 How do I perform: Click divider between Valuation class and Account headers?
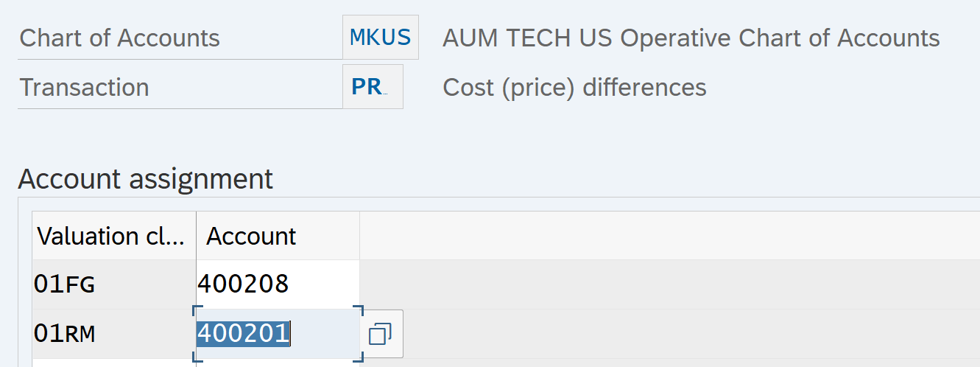[197, 236]
